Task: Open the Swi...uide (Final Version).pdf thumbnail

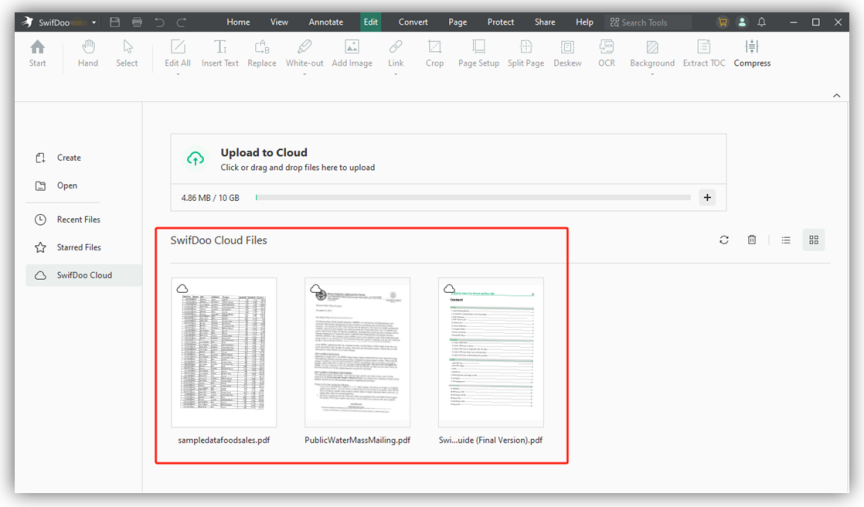Action: pos(490,352)
